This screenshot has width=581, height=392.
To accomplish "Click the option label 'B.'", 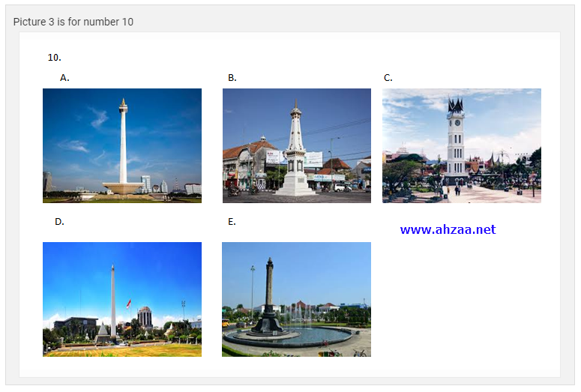I will (x=232, y=78).
